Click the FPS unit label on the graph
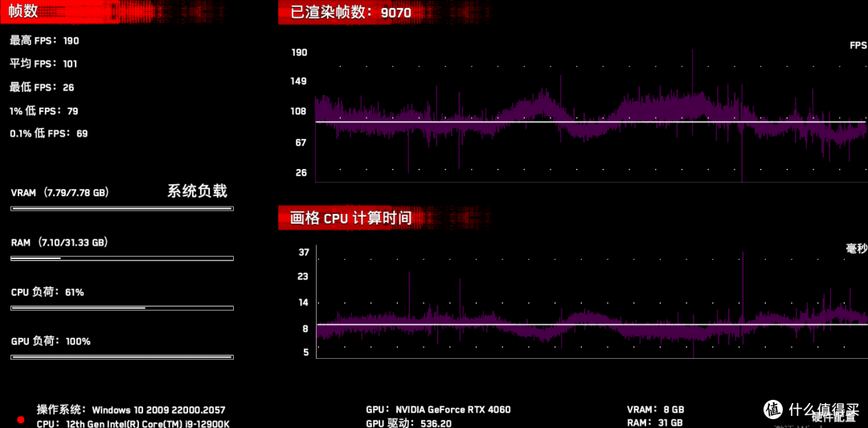The image size is (868, 428). (858, 46)
